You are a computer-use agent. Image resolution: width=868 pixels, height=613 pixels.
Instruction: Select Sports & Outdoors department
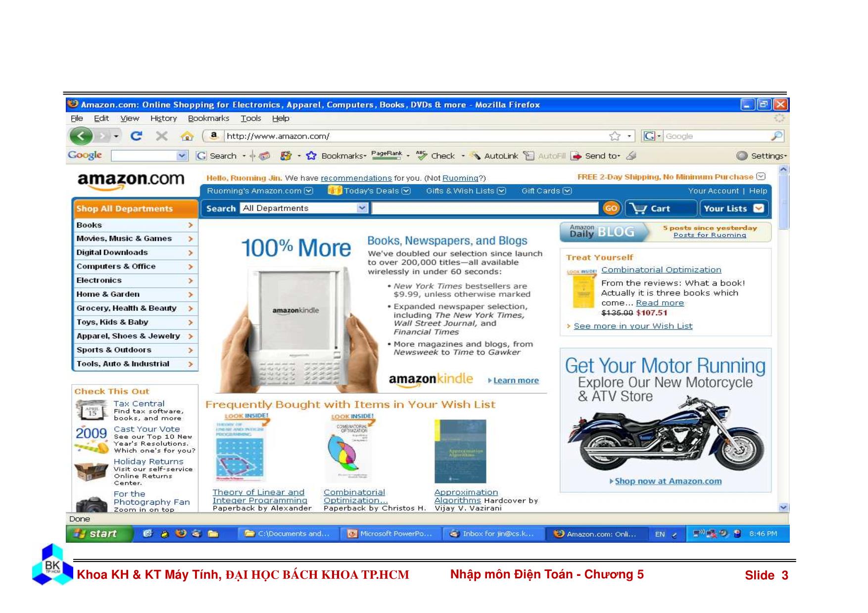[x=135, y=350]
